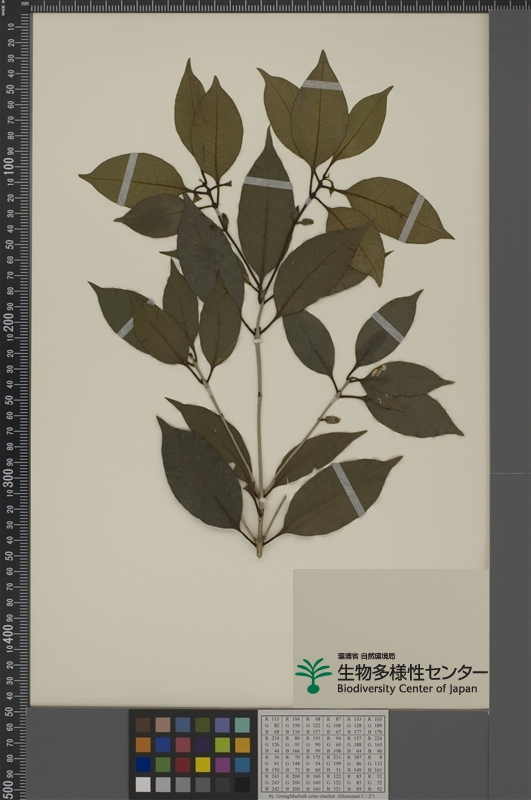Screen dimensions: 531x800
Task: Pick the pure red swatch in third row
Action: [x=183, y=764]
